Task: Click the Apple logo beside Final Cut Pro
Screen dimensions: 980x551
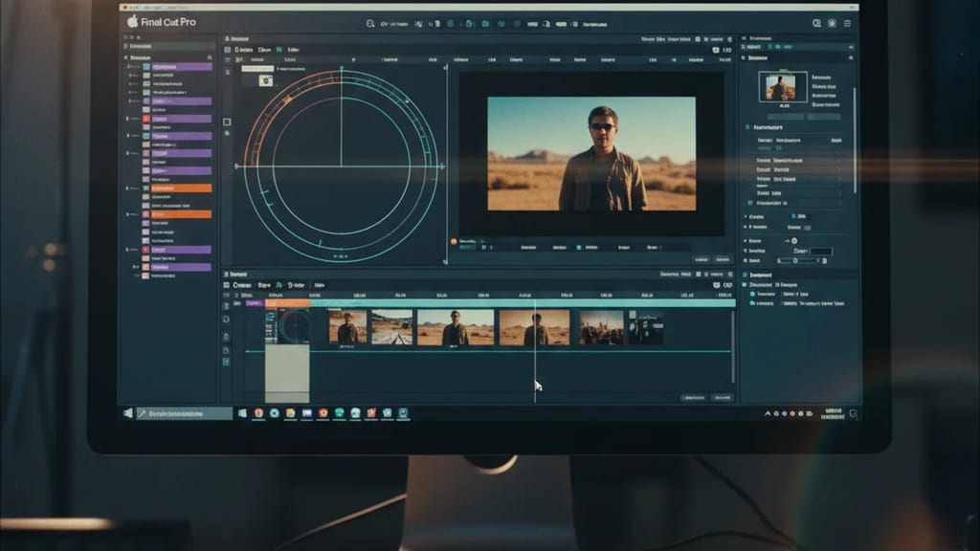Action: pyautogui.click(x=132, y=21)
